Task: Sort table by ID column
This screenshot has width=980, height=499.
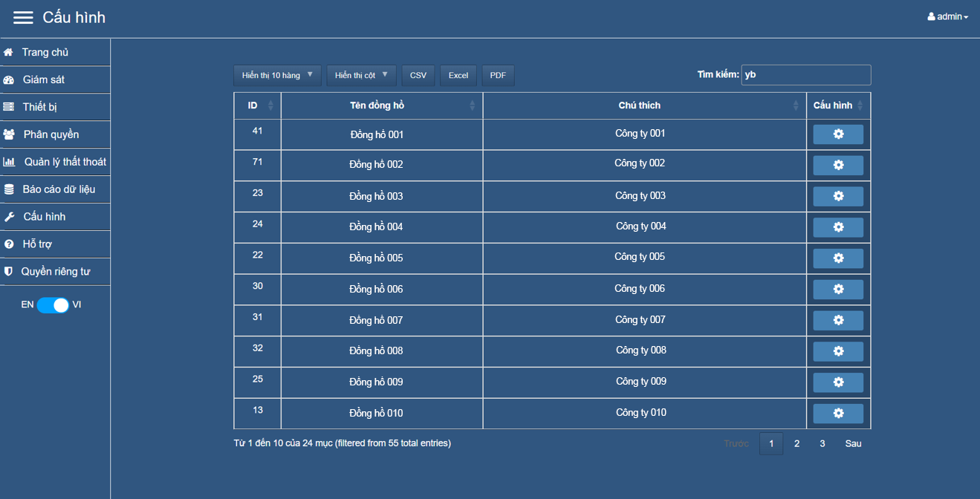Action: [x=257, y=105]
